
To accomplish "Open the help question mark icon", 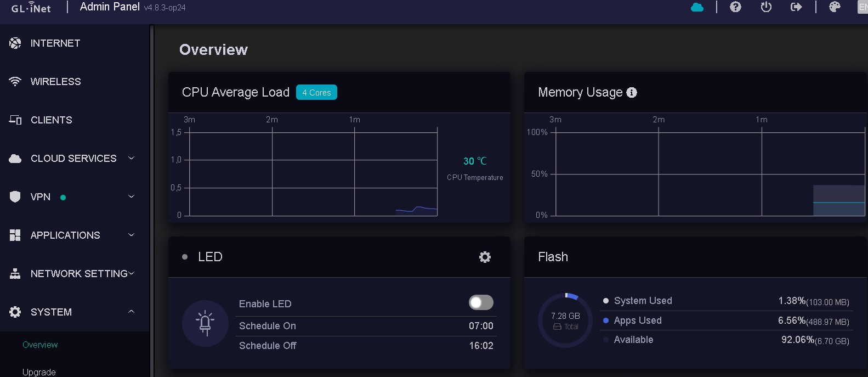I will [736, 7].
